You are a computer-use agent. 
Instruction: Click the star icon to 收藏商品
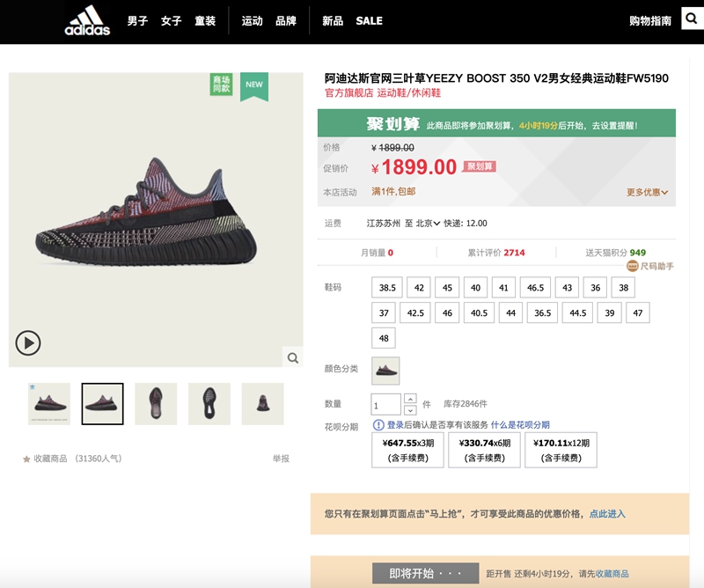26,459
